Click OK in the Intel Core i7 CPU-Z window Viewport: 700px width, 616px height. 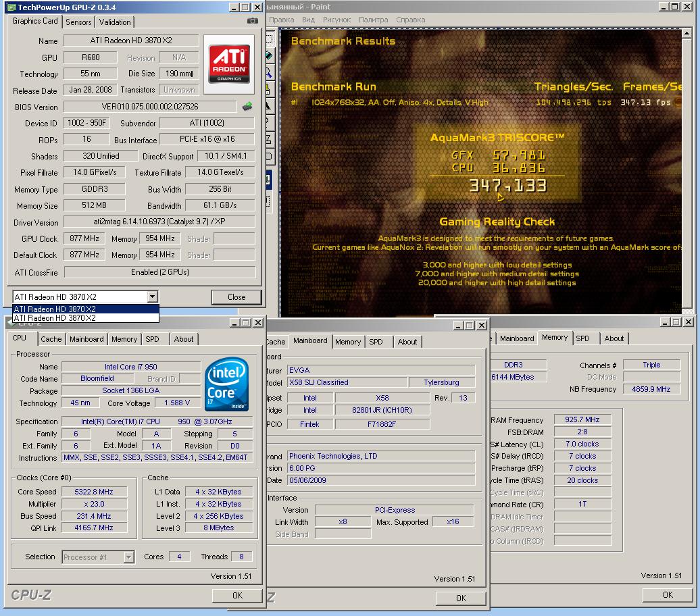(x=237, y=596)
